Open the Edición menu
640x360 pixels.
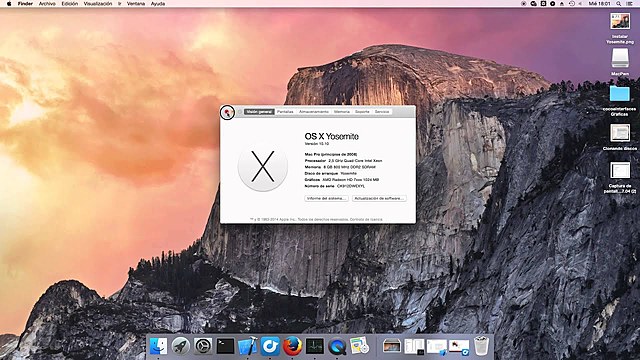pyautogui.click(x=69, y=4)
